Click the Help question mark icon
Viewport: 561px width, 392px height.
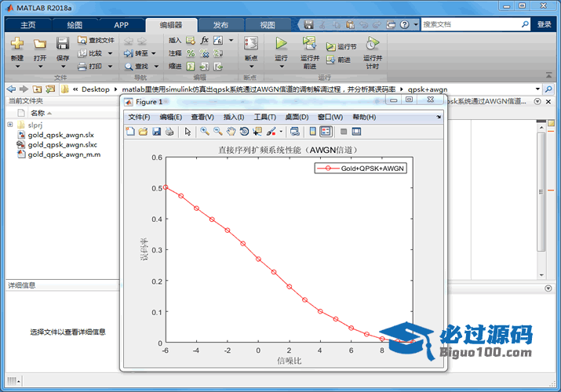pyautogui.click(x=404, y=24)
